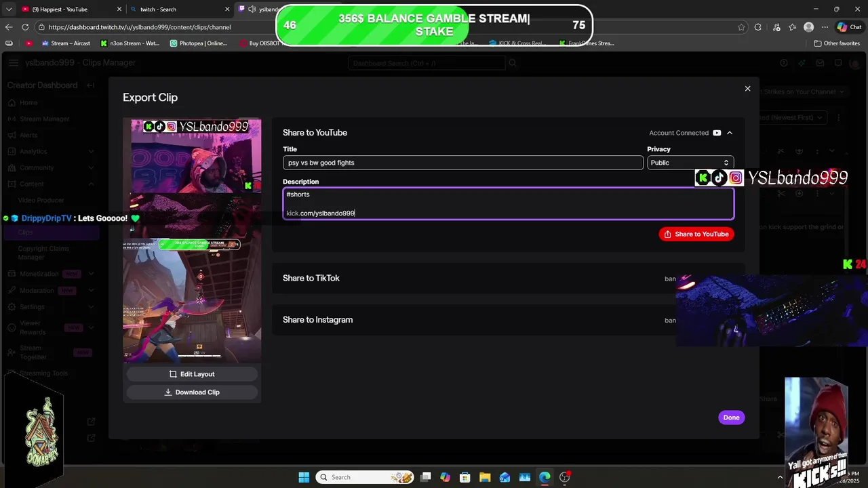Open the Buy OBSBOT bookmark
Viewport: 868px width, 488px height.
tap(260, 43)
